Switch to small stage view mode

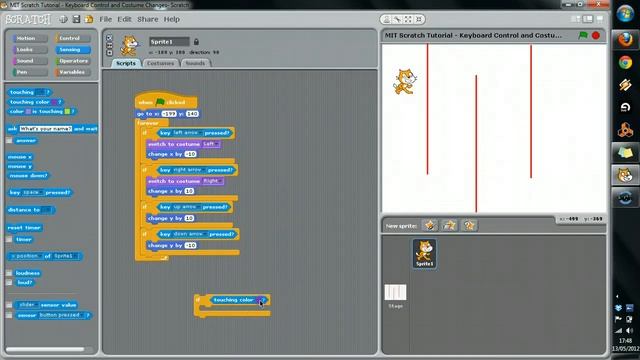click(x=576, y=19)
